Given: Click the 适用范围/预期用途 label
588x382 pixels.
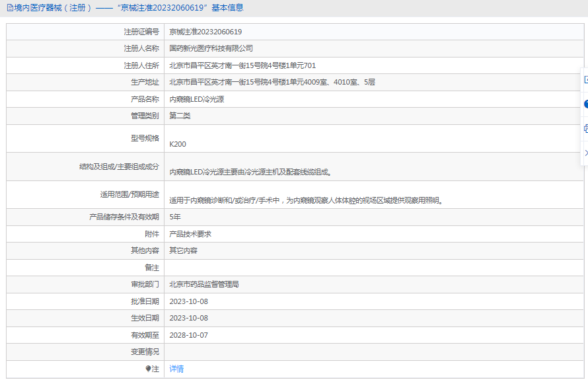Looking at the screenshot, I should click(129, 194).
